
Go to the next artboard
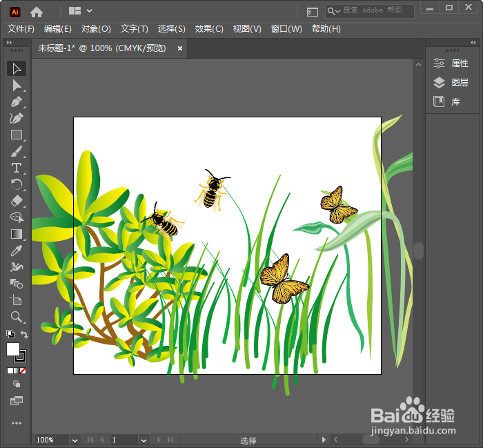click(159, 440)
